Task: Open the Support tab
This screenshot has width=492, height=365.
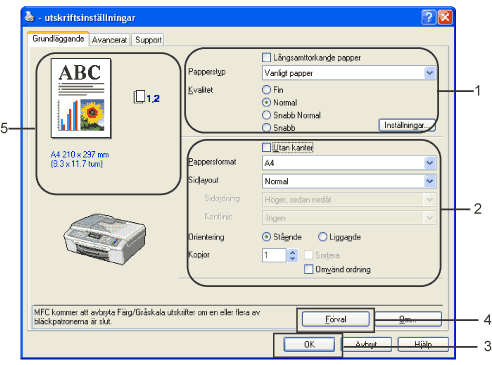Action: [148, 40]
